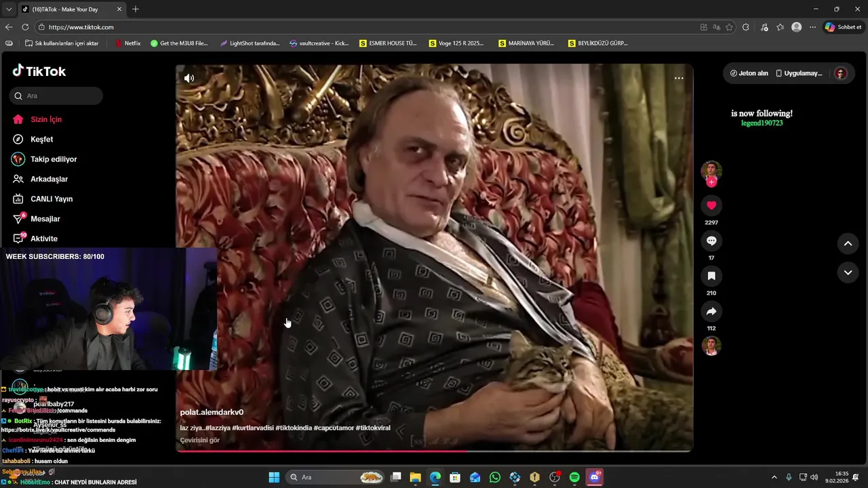Viewport: 868px width, 488px height.
Task: Share the video using the arrow icon
Action: pos(711,311)
